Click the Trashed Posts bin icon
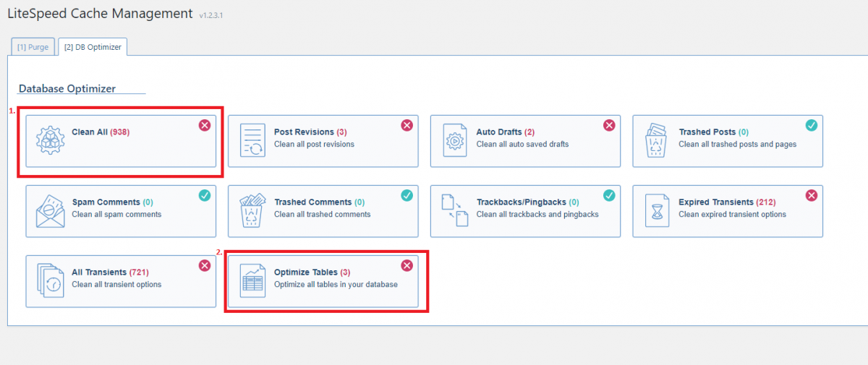The width and height of the screenshot is (868, 365). pos(658,141)
